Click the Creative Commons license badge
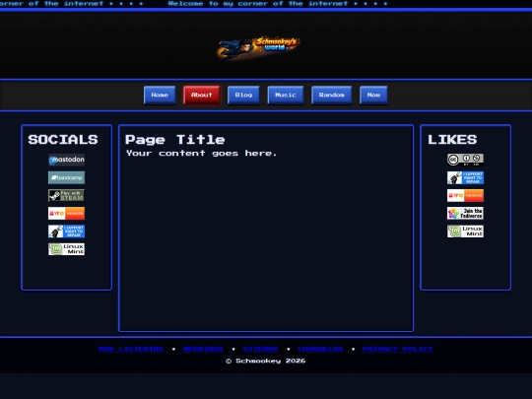Image resolution: width=532 pixels, height=399 pixels. [465, 160]
